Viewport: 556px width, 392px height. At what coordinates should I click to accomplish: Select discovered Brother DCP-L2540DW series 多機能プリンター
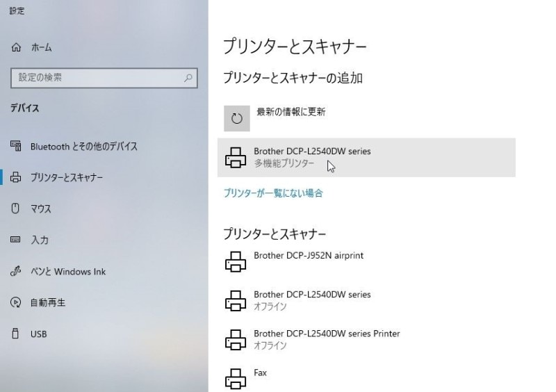click(366, 158)
